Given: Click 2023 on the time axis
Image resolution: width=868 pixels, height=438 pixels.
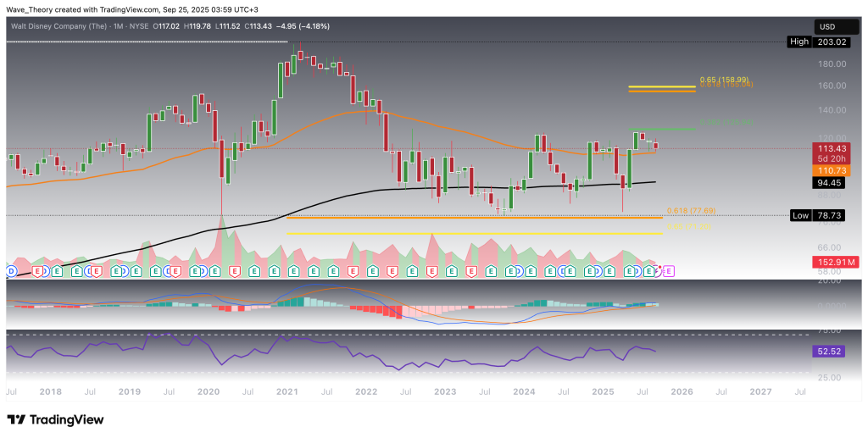Looking at the screenshot, I should 444,391.
